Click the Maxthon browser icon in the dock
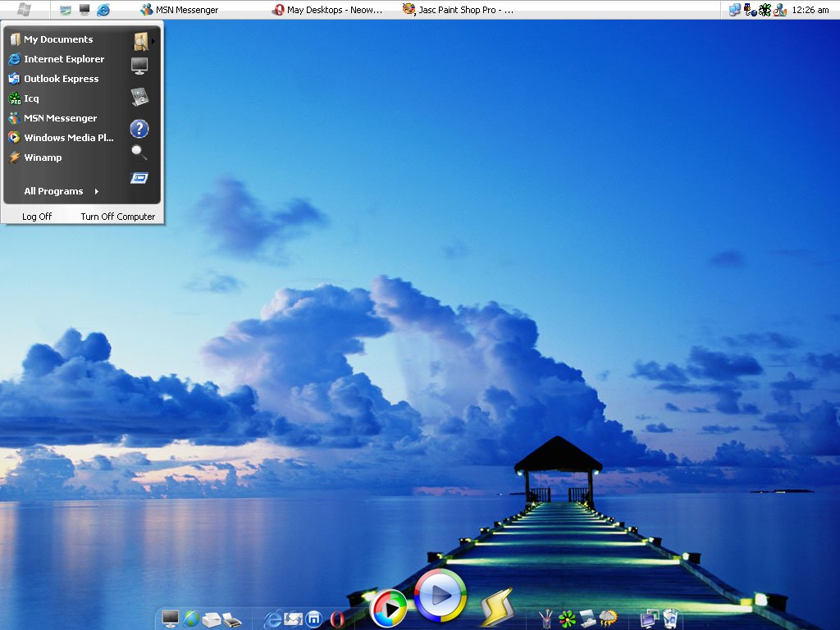The width and height of the screenshot is (840, 630). pos(313,619)
